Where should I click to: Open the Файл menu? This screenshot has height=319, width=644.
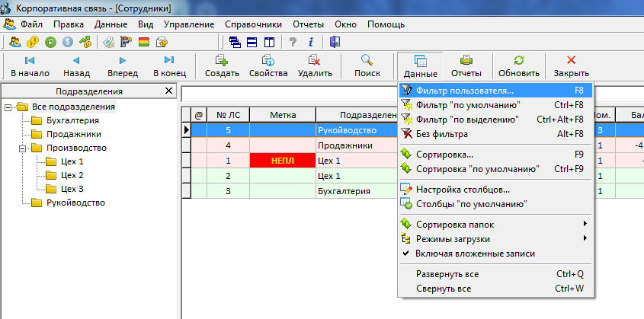[x=31, y=24]
